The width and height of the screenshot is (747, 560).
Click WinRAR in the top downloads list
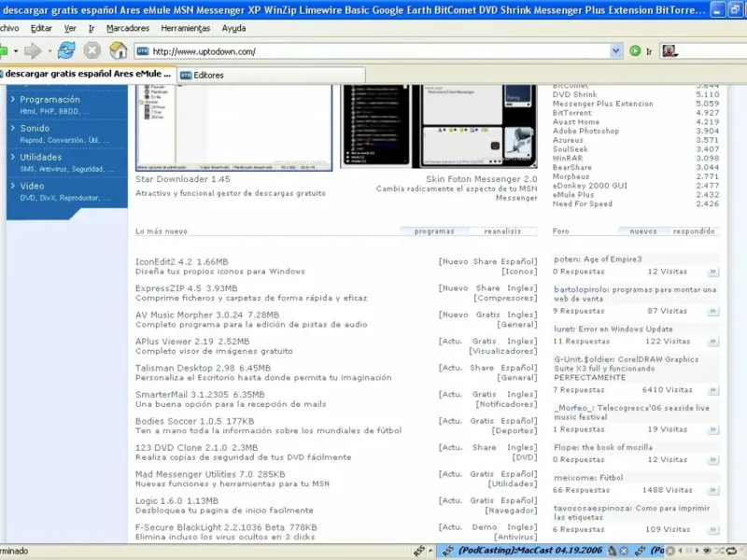568,158
